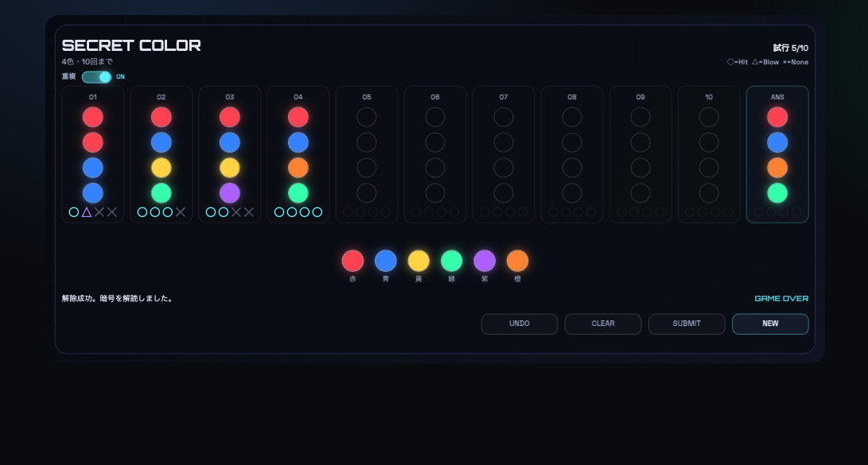
Task: Click the yellow peg in column 02
Action: coord(162,168)
